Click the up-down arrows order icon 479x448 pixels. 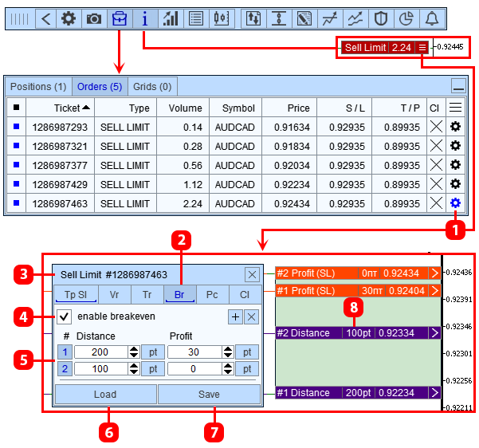point(253,19)
